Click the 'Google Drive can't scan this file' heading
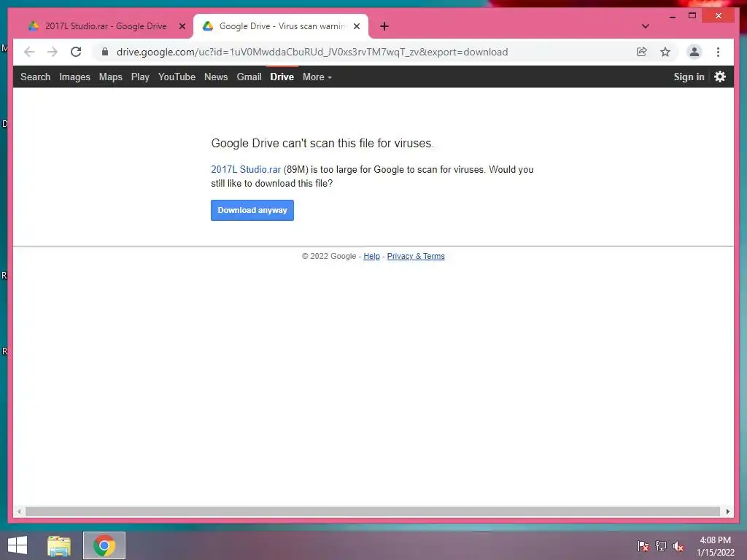This screenshot has height=560, width=747. 322,144
